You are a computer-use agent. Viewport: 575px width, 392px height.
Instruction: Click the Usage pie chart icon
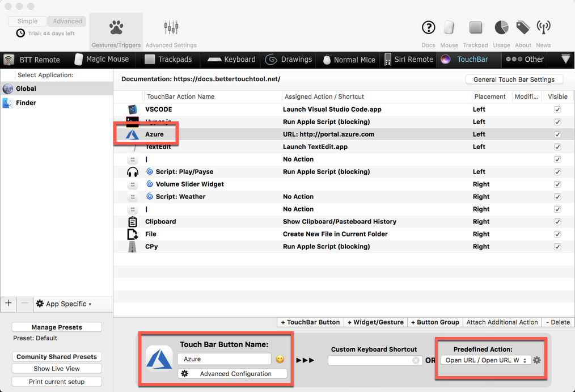pos(501,28)
